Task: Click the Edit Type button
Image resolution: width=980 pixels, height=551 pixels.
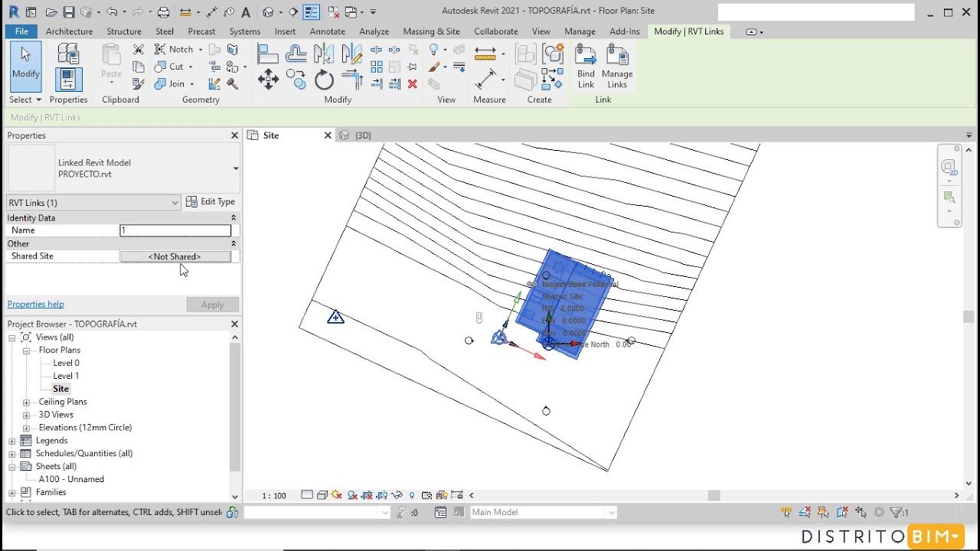Action: (x=211, y=202)
